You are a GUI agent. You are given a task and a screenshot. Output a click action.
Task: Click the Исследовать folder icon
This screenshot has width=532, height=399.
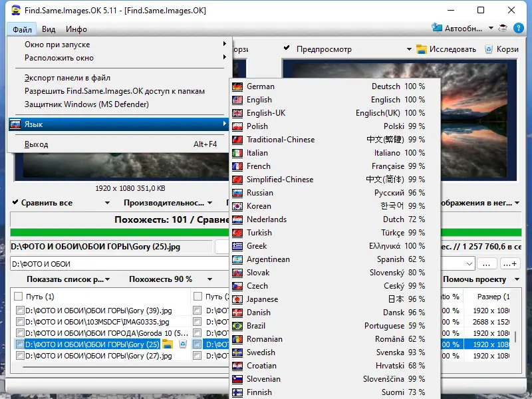tap(421, 49)
